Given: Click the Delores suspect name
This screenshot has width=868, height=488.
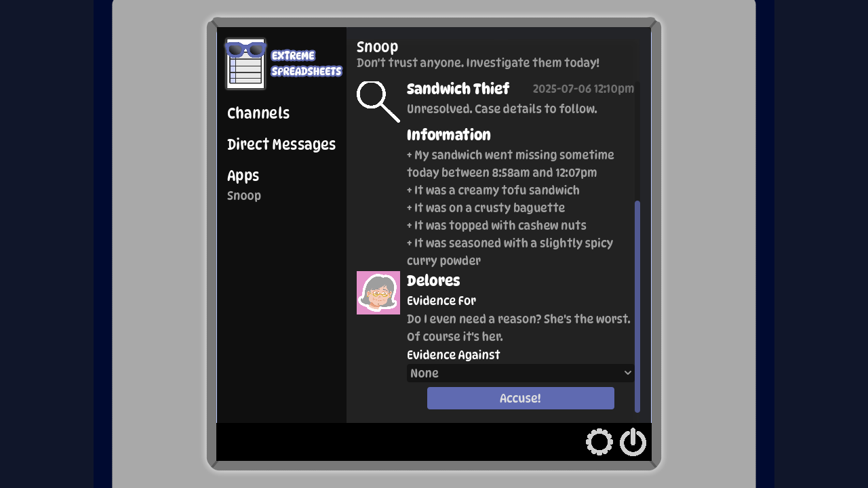Looking at the screenshot, I should tap(433, 281).
